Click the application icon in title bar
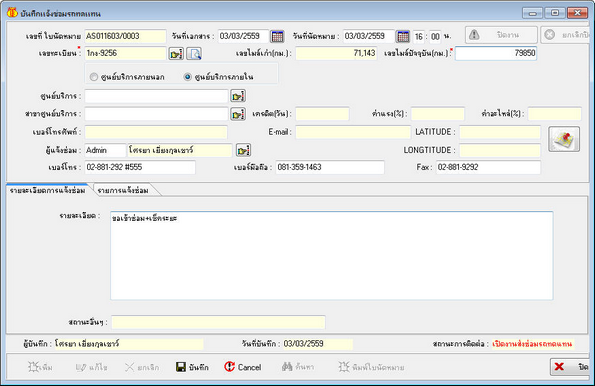Viewport: 595px width, 386px height. click(x=12, y=13)
